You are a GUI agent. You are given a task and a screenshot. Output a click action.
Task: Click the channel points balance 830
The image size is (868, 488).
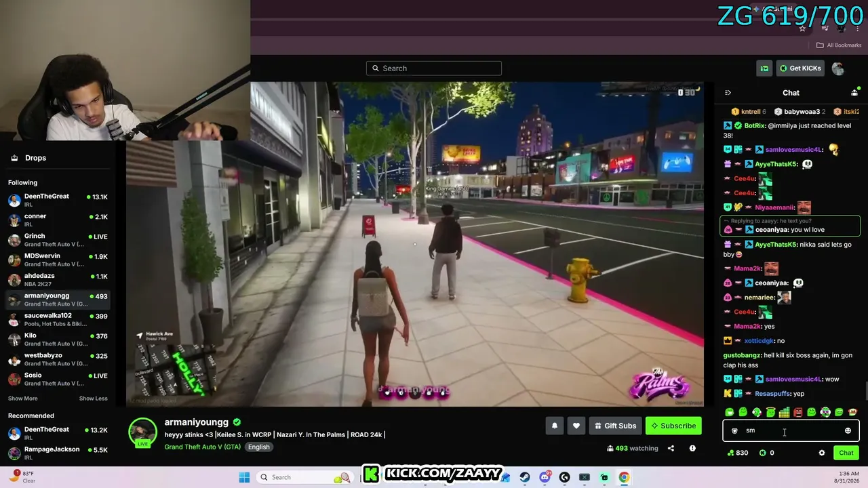click(x=737, y=453)
